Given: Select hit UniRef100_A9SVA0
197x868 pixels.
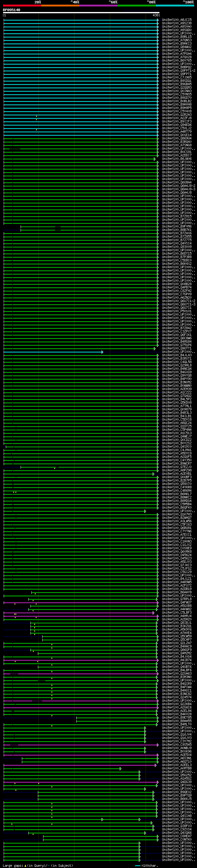Looking at the screenshot, I should (177, 26).
